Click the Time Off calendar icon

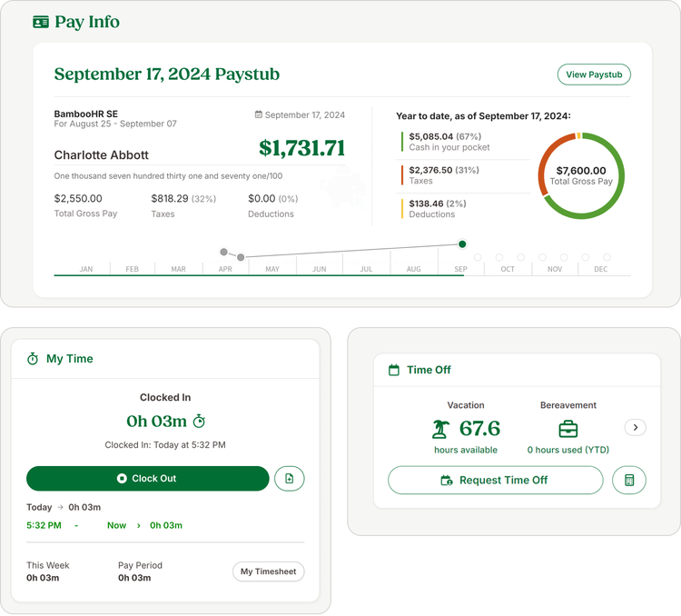pos(394,370)
